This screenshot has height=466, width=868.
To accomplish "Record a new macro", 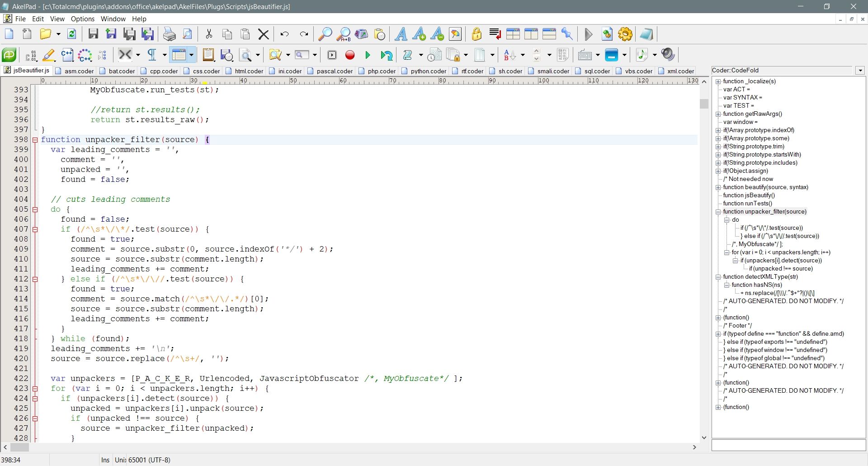I will 349,55.
